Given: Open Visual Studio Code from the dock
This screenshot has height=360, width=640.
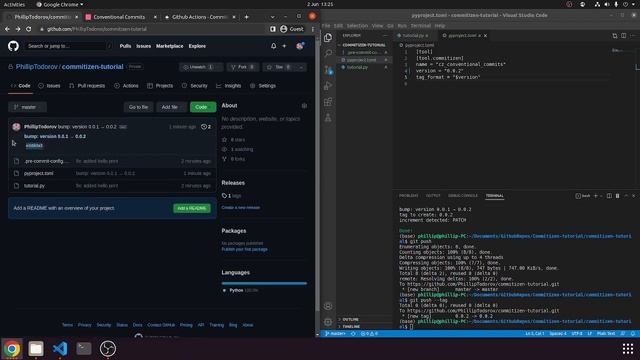Looking at the screenshot, I should pos(60,349).
